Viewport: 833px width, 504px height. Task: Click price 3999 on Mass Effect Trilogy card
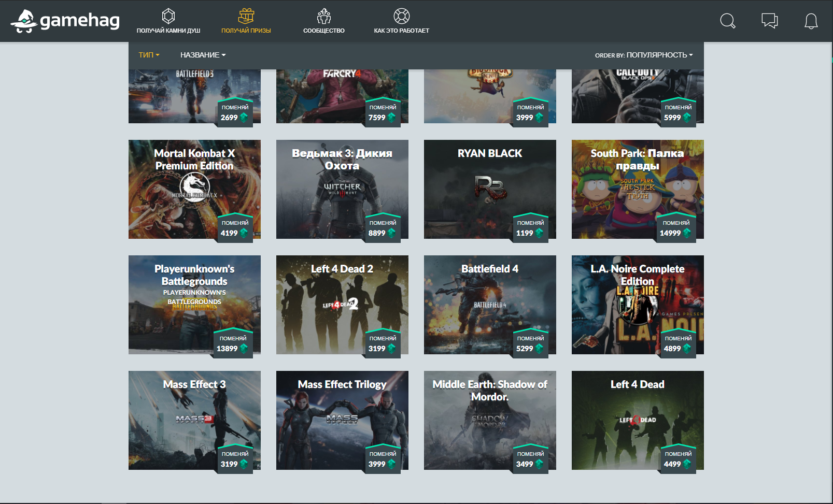click(x=377, y=464)
